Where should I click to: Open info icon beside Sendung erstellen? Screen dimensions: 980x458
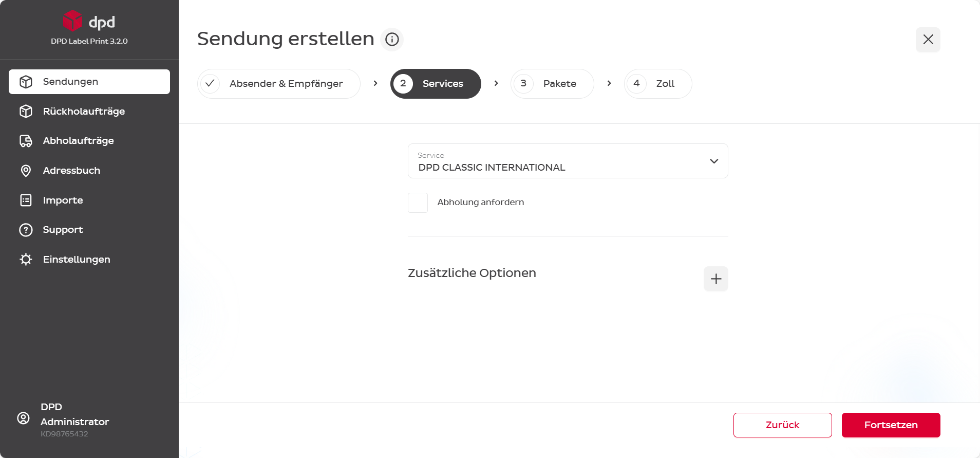[392, 39]
